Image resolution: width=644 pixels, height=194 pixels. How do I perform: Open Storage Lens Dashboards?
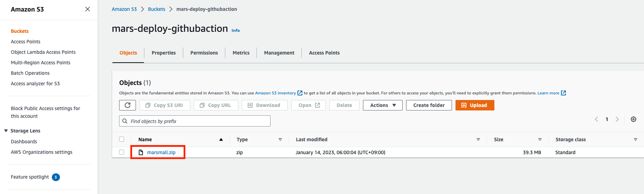24,142
